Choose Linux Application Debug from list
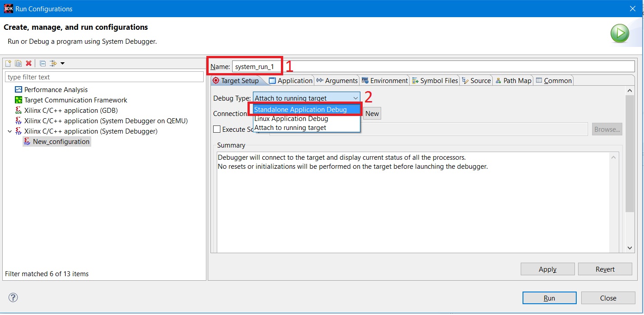 [291, 119]
